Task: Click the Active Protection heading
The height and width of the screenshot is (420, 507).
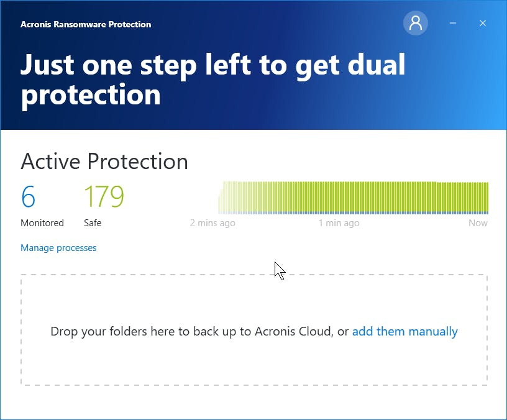Action: pos(104,162)
